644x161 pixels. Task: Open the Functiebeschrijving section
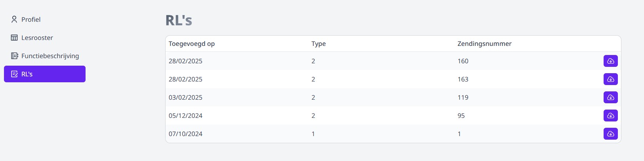pyautogui.click(x=50, y=56)
